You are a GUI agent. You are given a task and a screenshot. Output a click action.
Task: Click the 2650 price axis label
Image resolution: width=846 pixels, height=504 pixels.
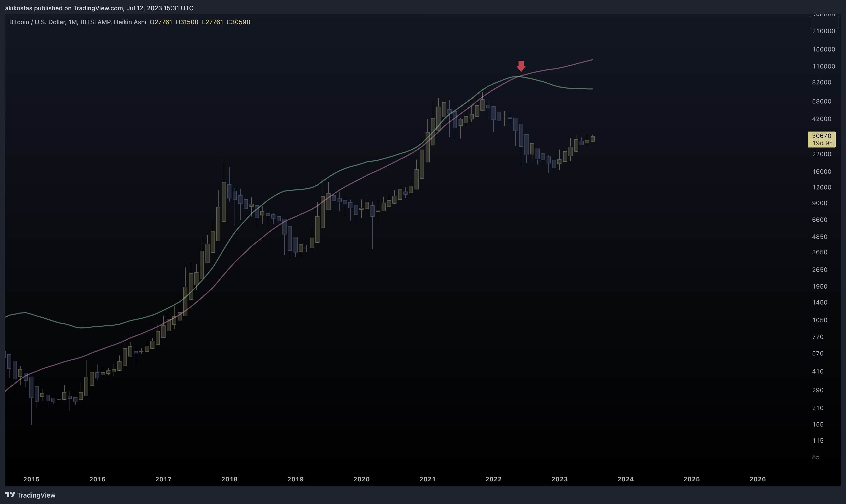click(x=819, y=270)
